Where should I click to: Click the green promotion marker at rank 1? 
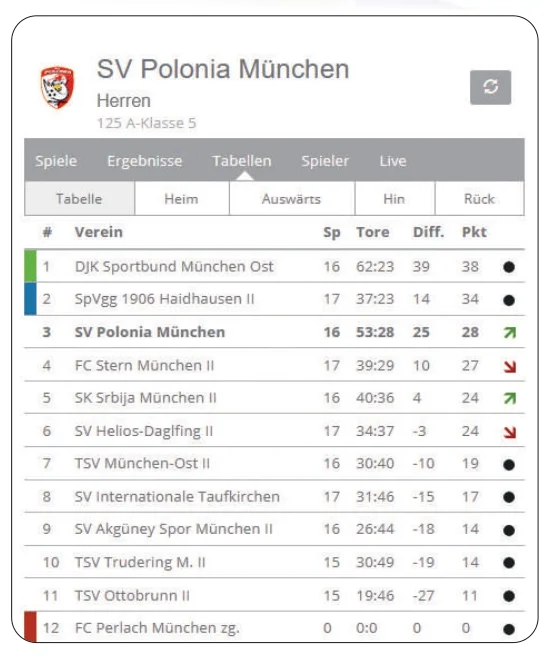click(31, 266)
